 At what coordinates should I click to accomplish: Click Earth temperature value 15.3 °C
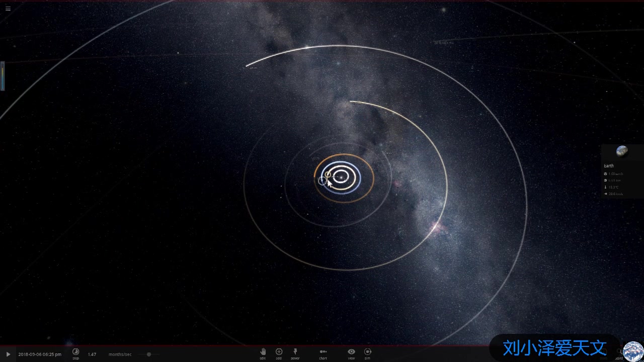(x=613, y=187)
